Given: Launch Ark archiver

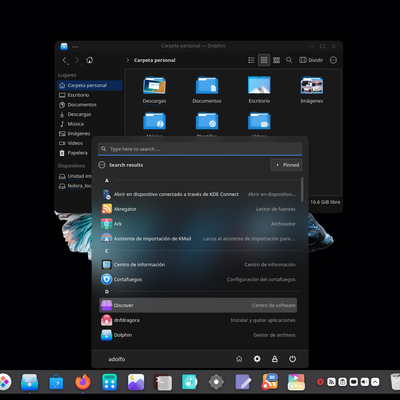Looking at the screenshot, I should (x=198, y=224).
